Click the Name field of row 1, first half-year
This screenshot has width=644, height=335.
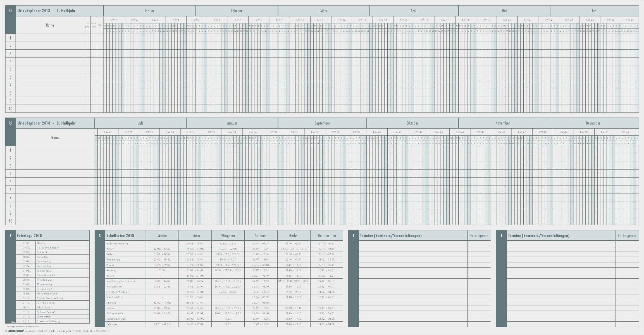click(50, 38)
